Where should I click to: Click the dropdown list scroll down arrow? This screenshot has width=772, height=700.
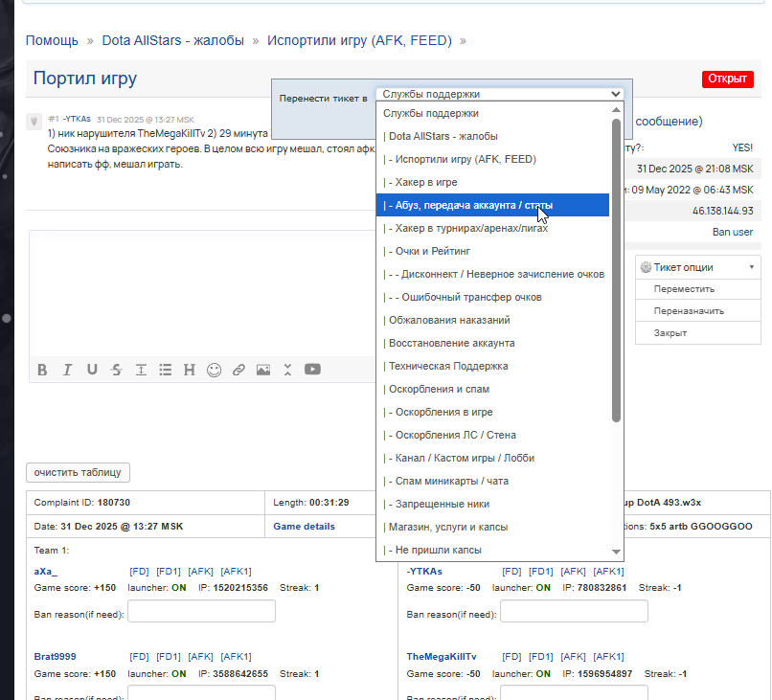616,552
